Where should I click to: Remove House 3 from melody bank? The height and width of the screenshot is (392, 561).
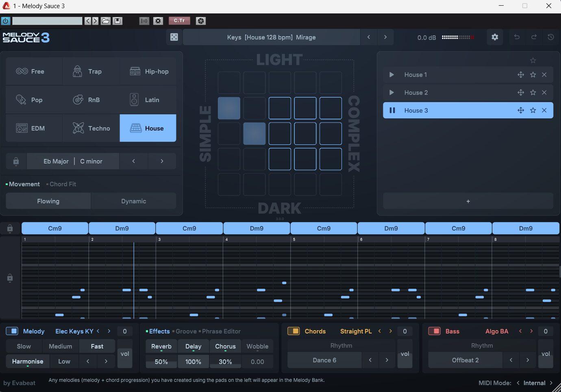coord(544,111)
